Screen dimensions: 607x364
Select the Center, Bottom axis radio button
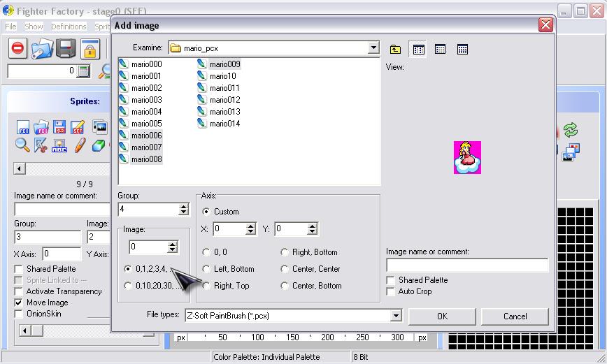[285, 286]
